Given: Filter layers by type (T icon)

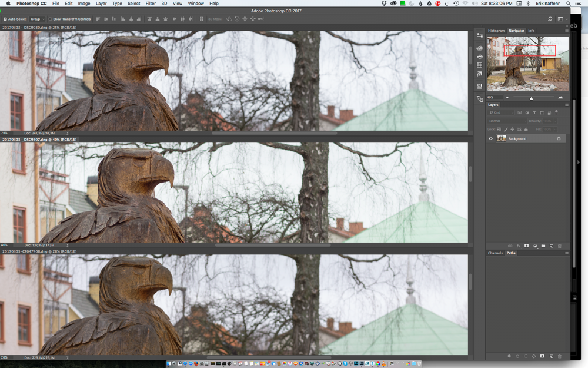Looking at the screenshot, I should [x=534, y=112].
